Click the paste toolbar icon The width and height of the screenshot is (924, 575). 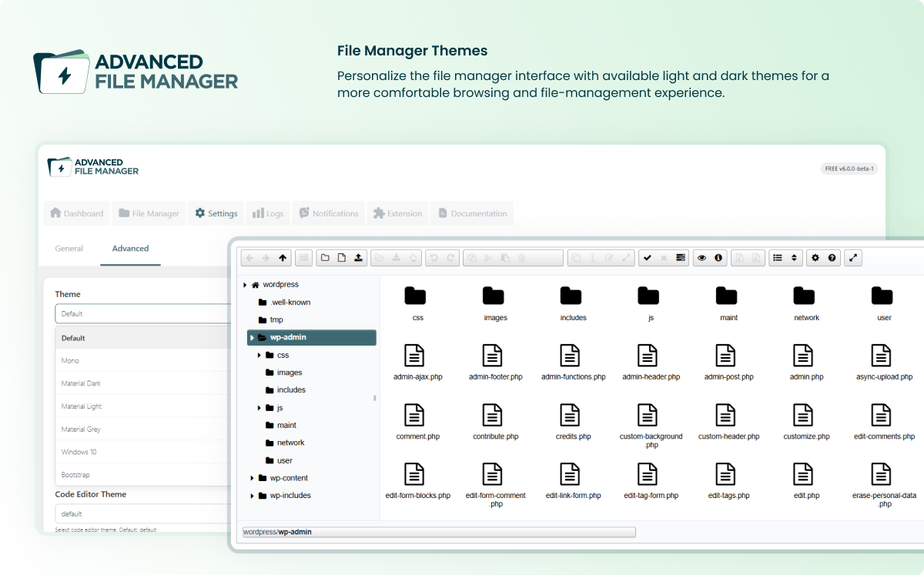coord(506,258)
